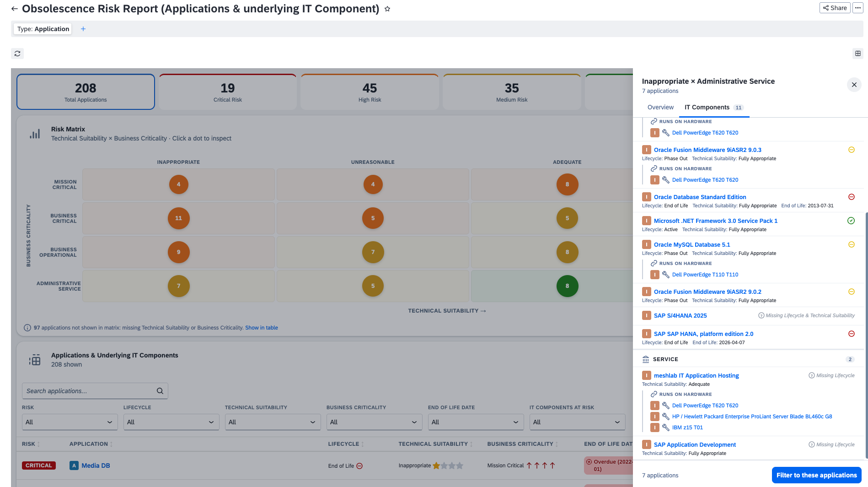
Task: Click the SAP S/4HANA 2025 component type icon
Action: pyautogui.click(x=647, y=315)
